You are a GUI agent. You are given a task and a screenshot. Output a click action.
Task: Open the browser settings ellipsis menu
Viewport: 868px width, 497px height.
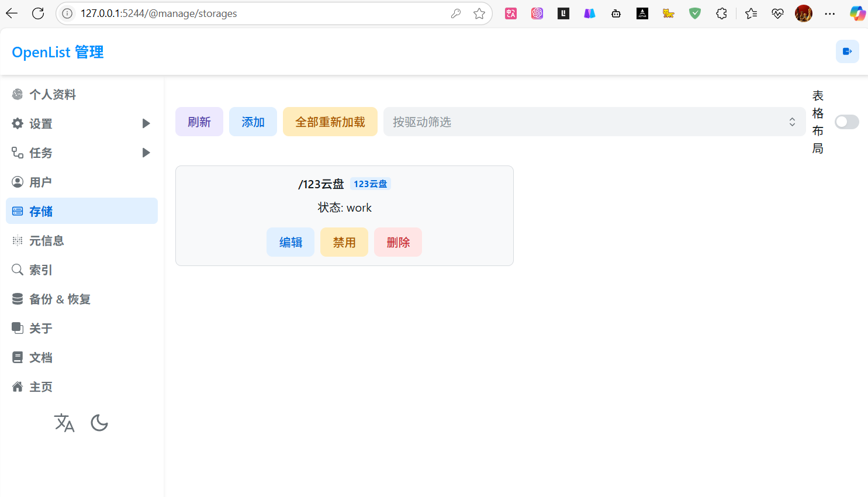tap(830, 13)
